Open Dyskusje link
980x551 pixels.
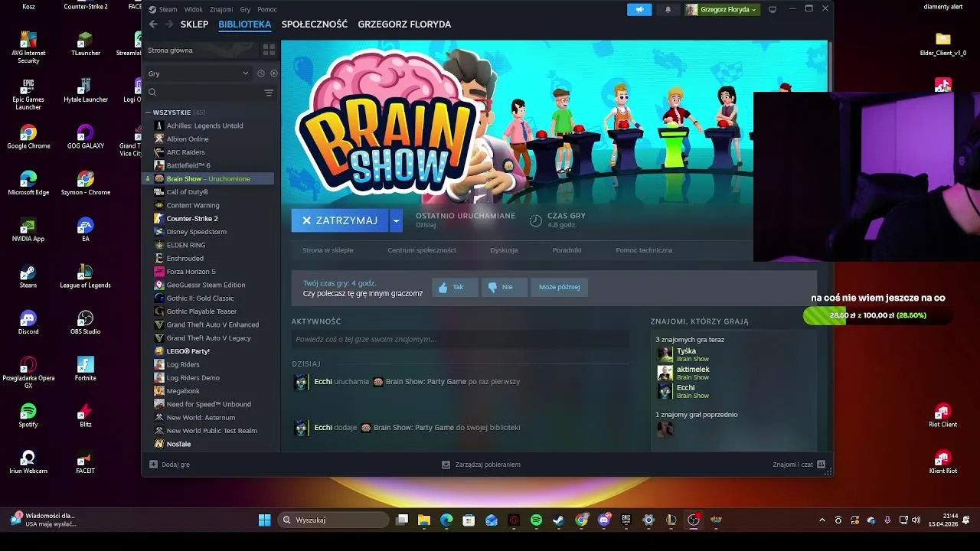504,250
